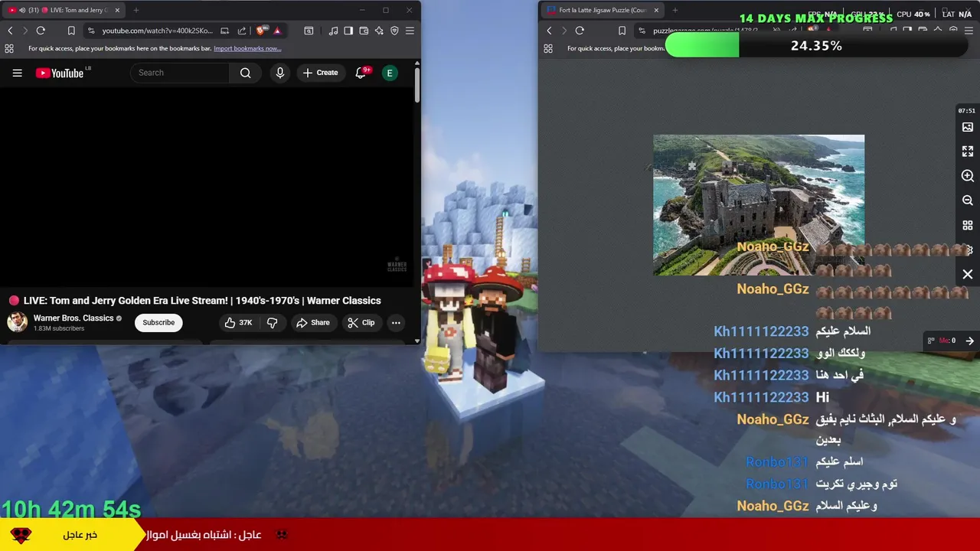Open the account avatar labeled E

click(390, 73)
